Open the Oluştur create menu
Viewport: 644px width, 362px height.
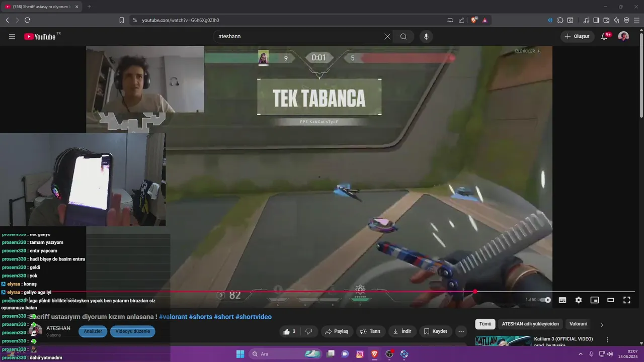tap(577, 36)
